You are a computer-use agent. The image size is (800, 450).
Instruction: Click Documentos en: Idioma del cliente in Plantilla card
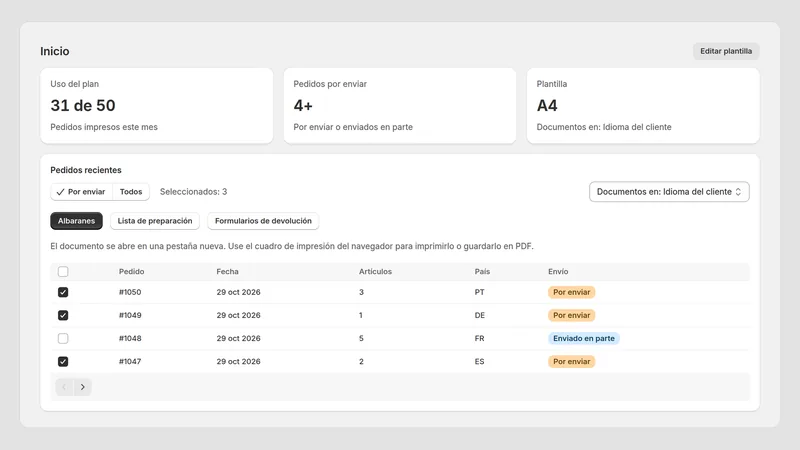(x=604, y=127)
